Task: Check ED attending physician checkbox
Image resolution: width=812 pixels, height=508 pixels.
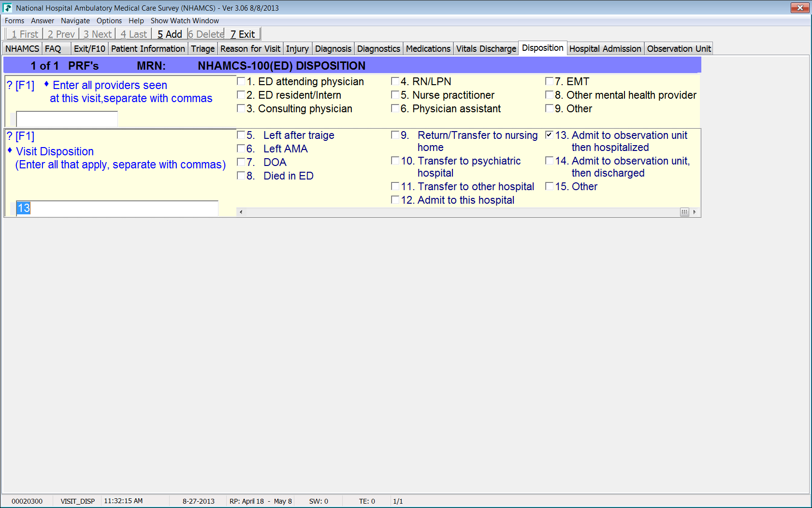Action: coord(241,81)
